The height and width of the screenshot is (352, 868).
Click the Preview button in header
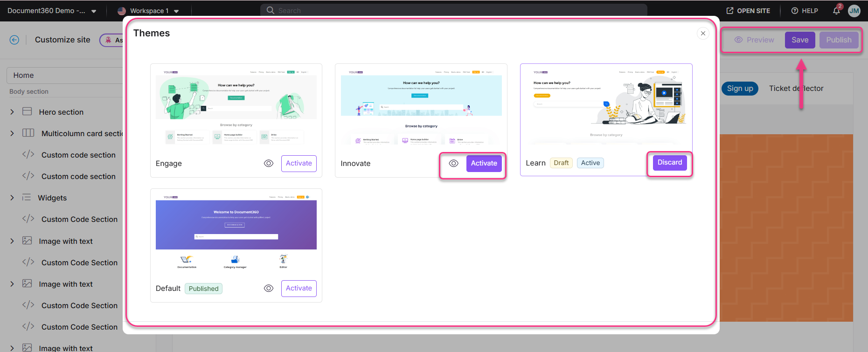click(754, 40)
